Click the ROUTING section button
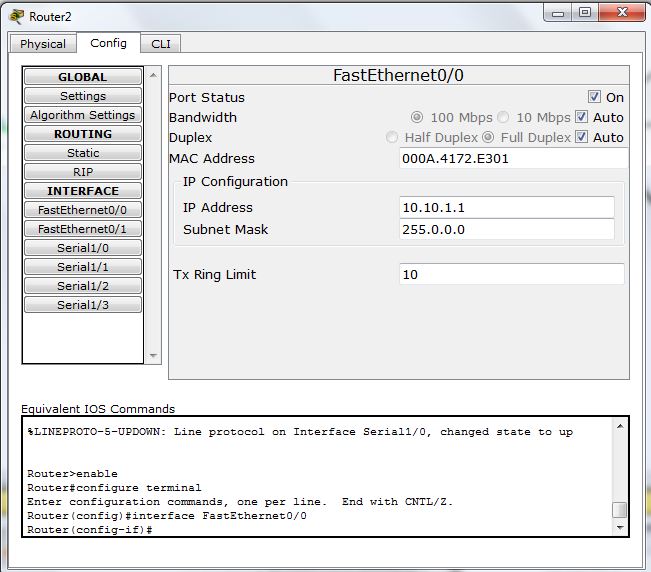651x572 pixels. [x=83, y=134]
